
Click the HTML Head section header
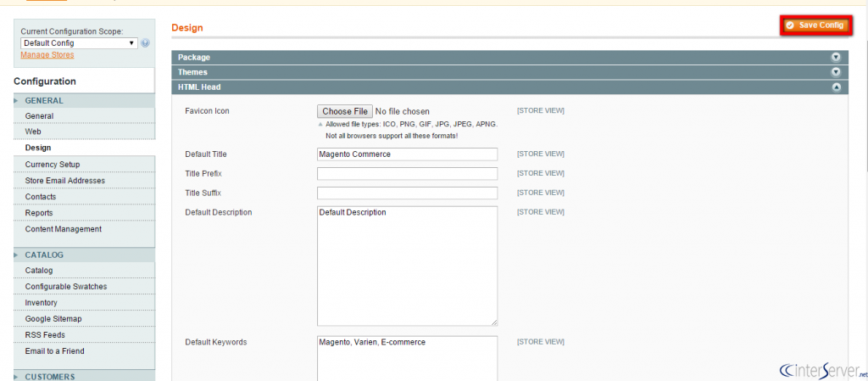click(509, 87)
